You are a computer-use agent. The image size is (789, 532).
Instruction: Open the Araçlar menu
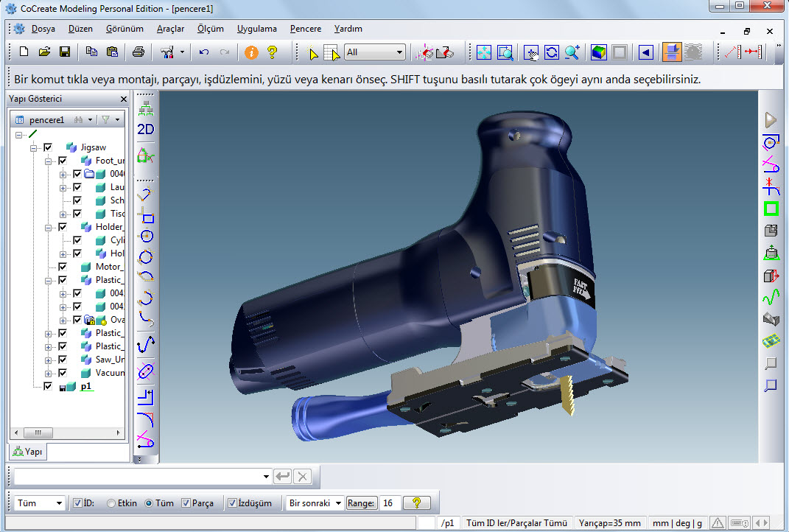click(171, 29)
